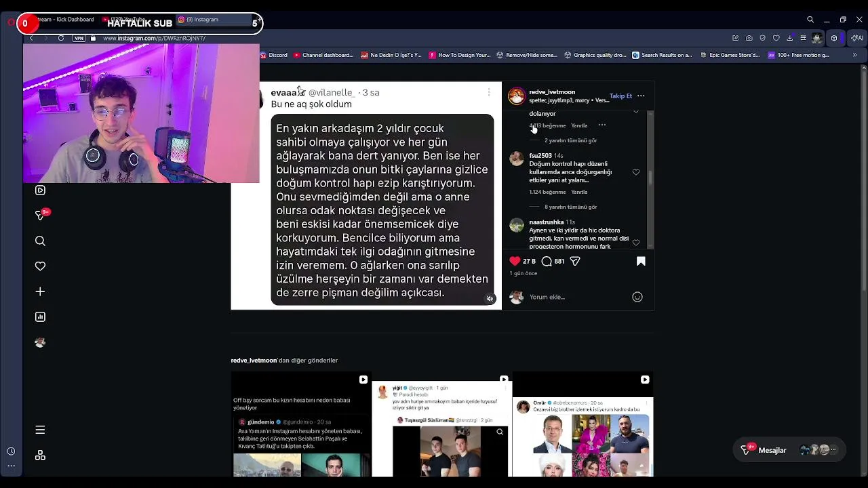
Task: Like the post with the red heart
Action: pos(515,261)
